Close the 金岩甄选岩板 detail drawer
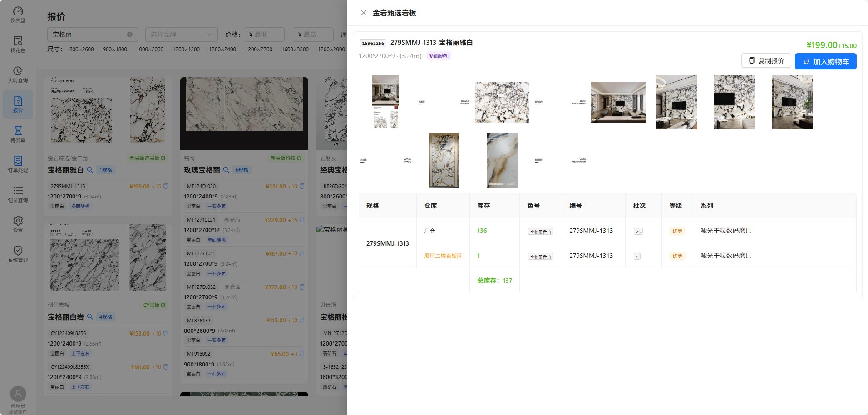 [363, 13]
